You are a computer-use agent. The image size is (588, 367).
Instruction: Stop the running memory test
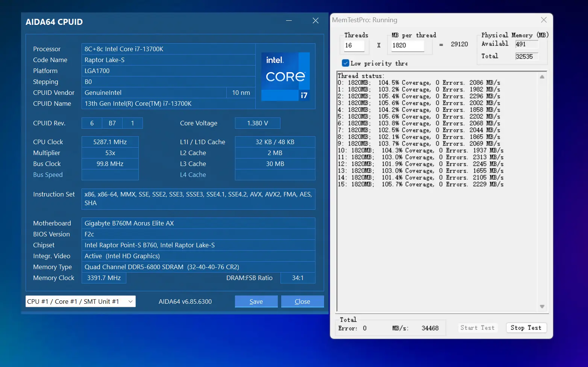point(526,328)
